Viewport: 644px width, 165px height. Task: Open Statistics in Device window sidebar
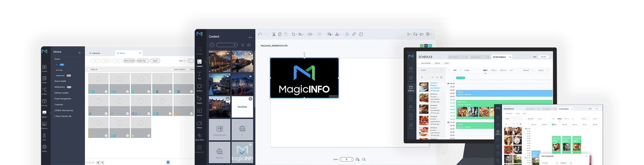pos(44,125)
